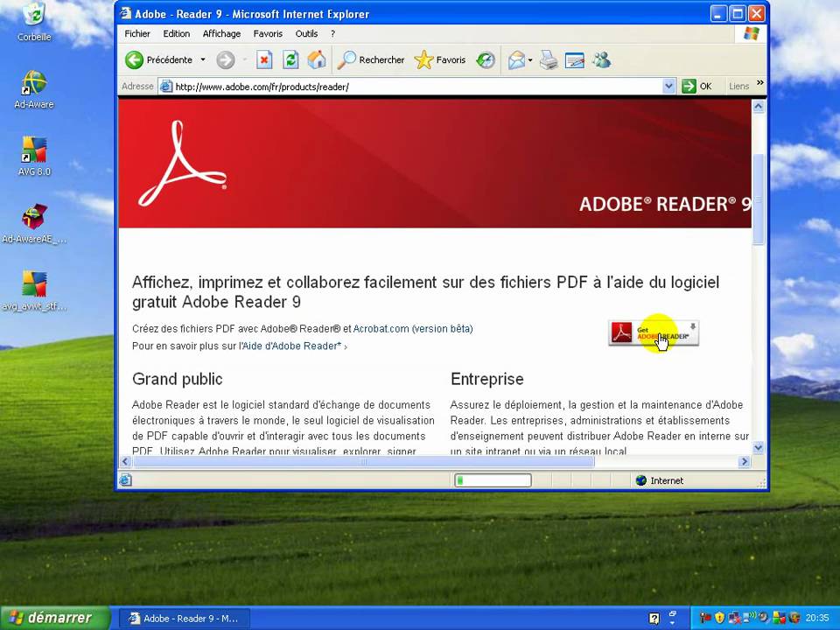This screenshot has width=840, height=630.
Task: Click the OK go button
Action: 696,87
